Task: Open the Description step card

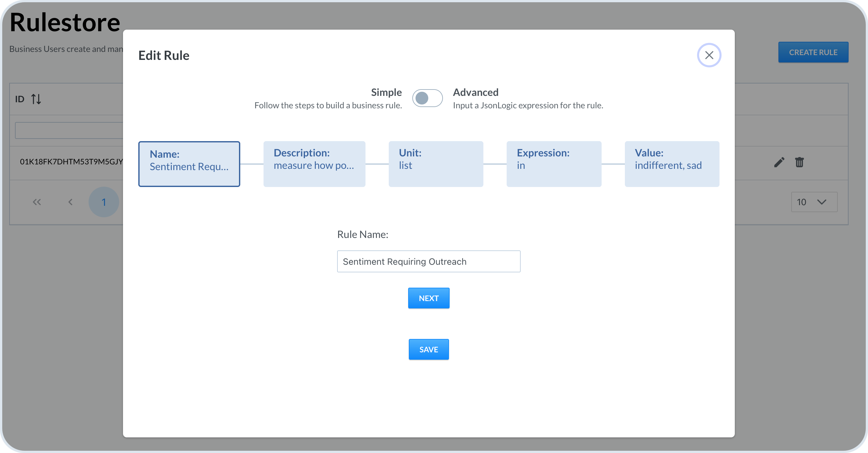Action: (x=314, y=164)
